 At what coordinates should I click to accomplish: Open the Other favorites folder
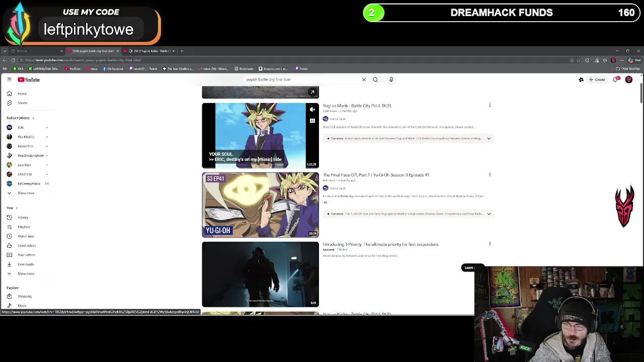(x=628, y=69)
